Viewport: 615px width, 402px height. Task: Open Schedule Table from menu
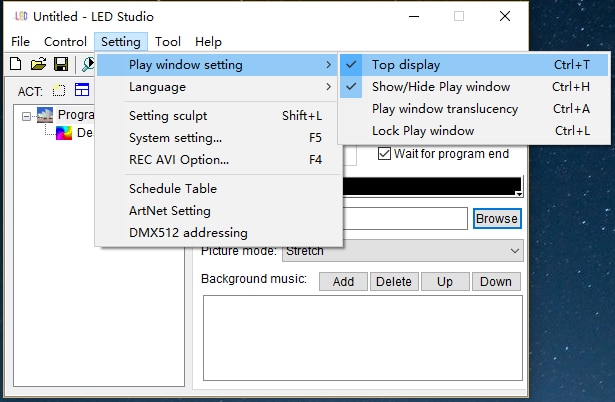(217, 189)
